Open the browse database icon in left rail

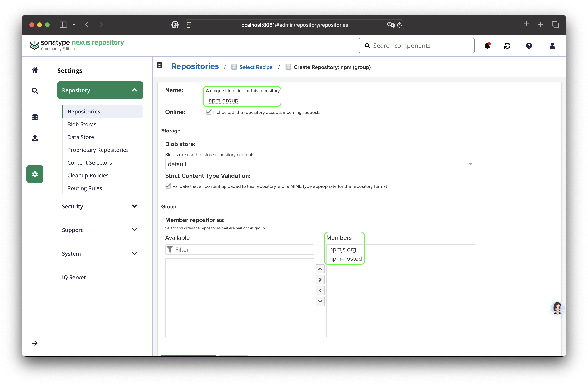35,117
